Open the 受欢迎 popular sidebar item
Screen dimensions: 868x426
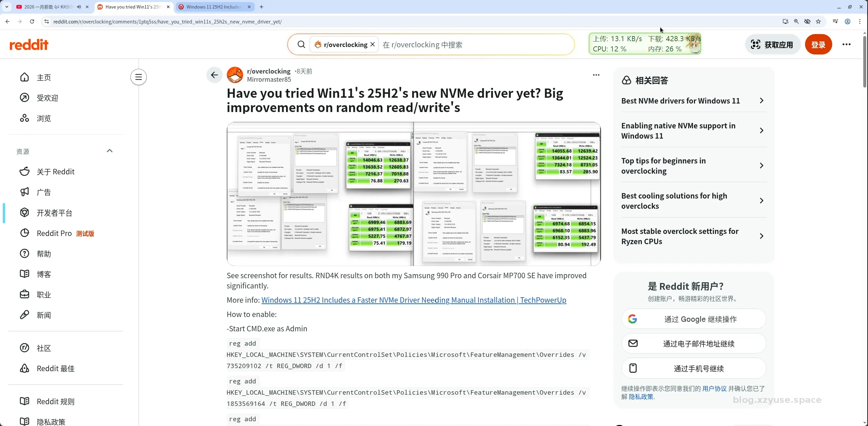(47, 98)
